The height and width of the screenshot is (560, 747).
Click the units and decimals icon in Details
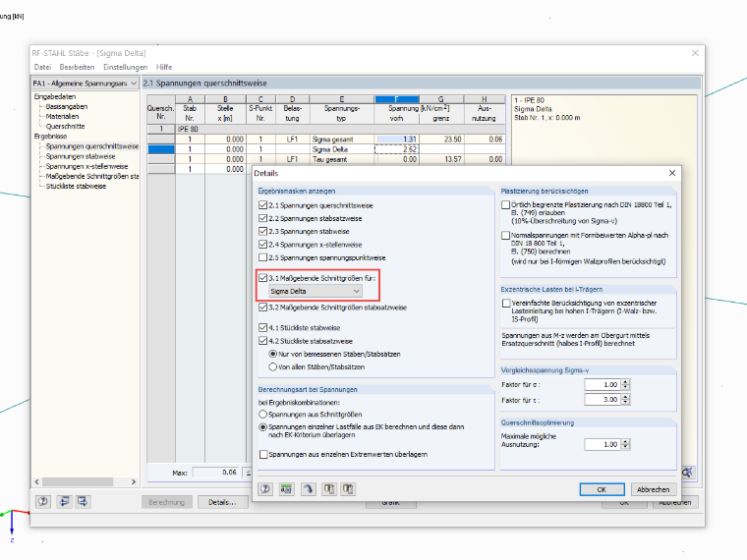point(286,489)
